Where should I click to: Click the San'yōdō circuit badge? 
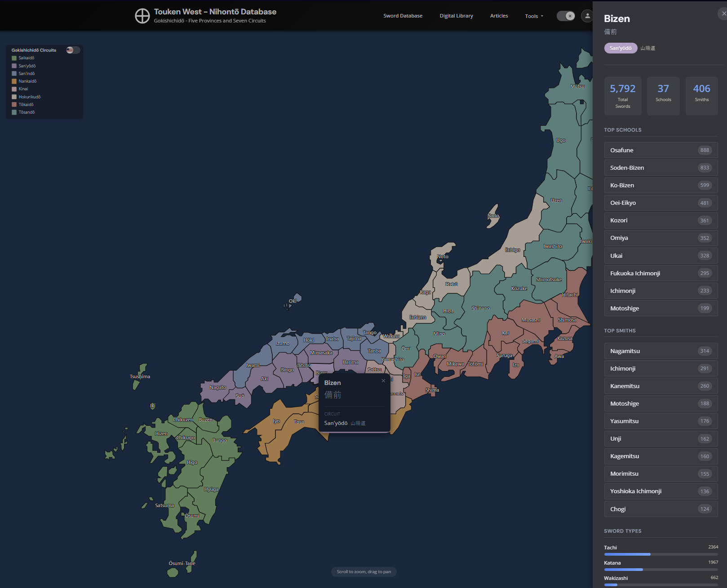[x=621, y=48]
